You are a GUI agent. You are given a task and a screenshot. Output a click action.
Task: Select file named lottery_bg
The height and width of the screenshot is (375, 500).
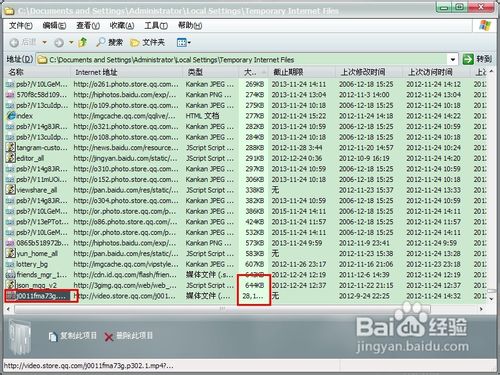[32, 264]
